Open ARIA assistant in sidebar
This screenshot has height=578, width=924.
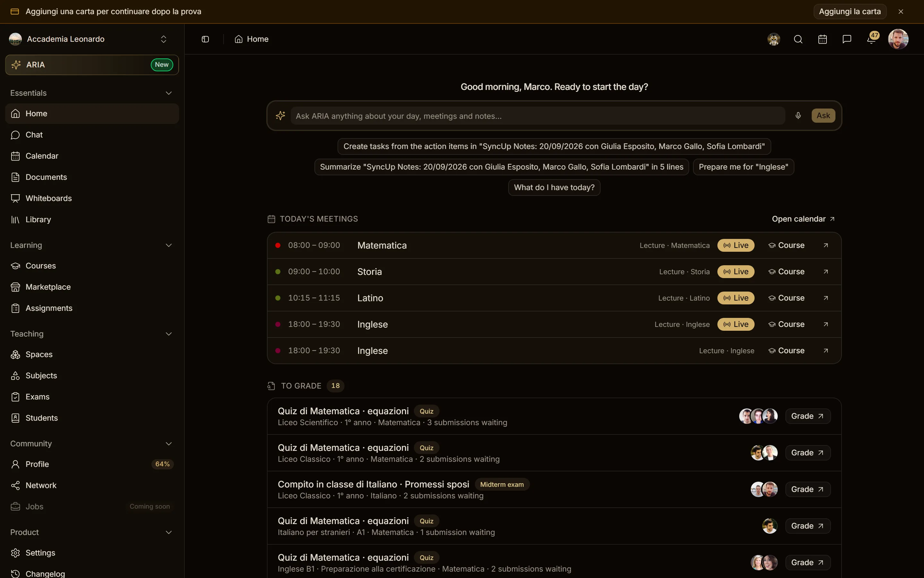tap(92, 65)
